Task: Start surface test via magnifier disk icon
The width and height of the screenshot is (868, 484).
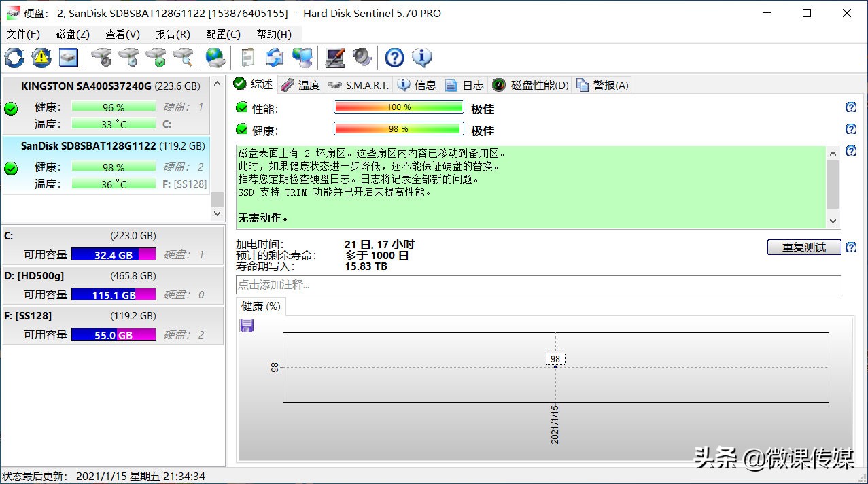Action: pyautogui.click(x=182, y=58)
